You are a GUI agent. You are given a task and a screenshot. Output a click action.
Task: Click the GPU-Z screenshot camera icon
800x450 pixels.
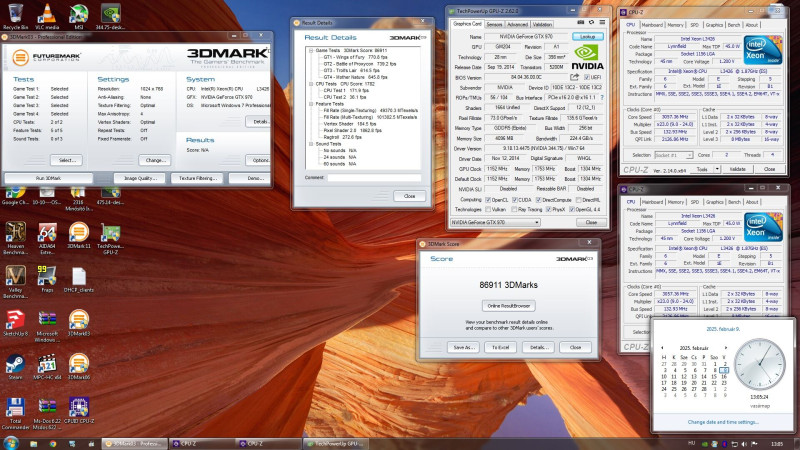tap(581, 23)
